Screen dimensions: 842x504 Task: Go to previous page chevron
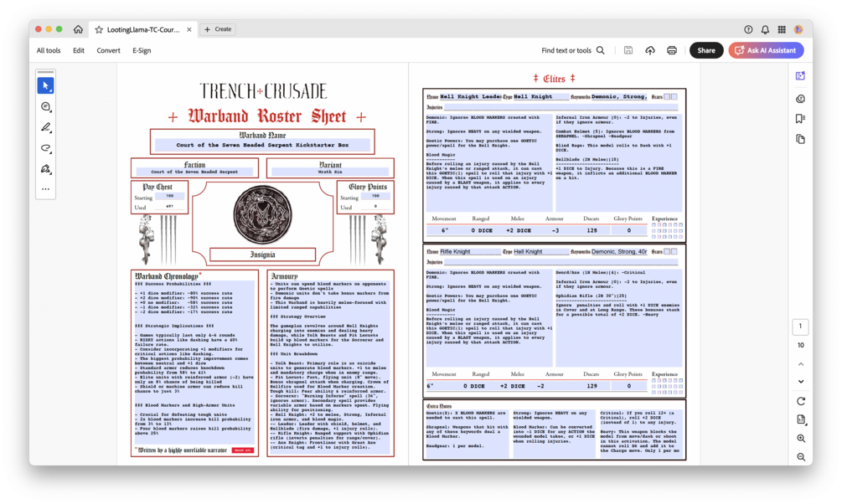point(801,364)
